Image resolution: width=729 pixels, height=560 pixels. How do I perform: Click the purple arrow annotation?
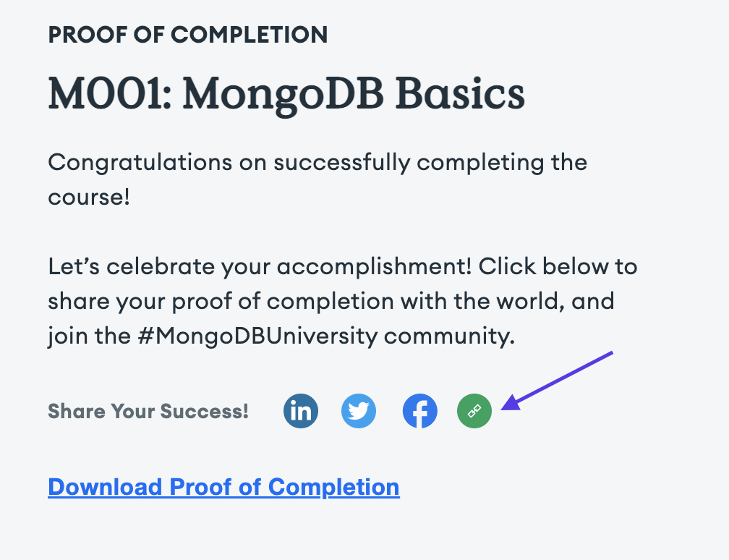558,381
